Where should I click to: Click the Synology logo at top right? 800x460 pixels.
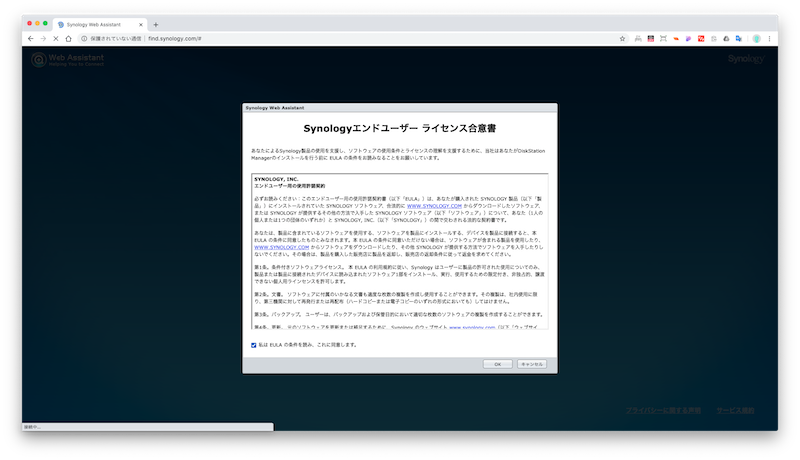tap(746, 59)
